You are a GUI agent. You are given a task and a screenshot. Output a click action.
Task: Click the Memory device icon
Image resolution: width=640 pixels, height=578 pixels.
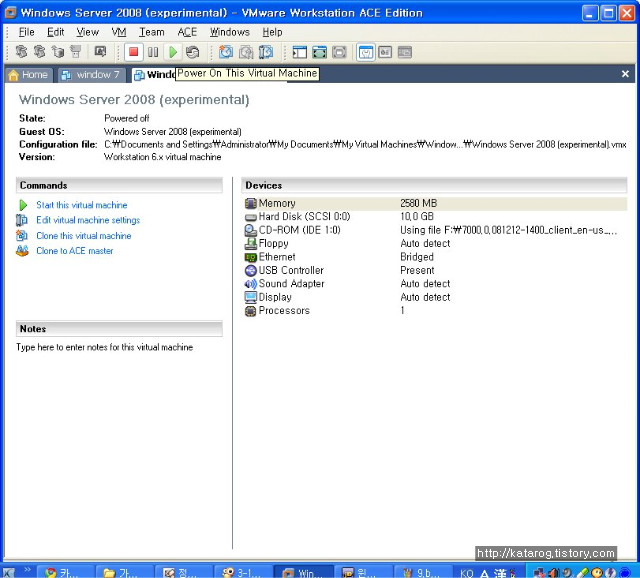pyautogui.click(x=251, y=203)
